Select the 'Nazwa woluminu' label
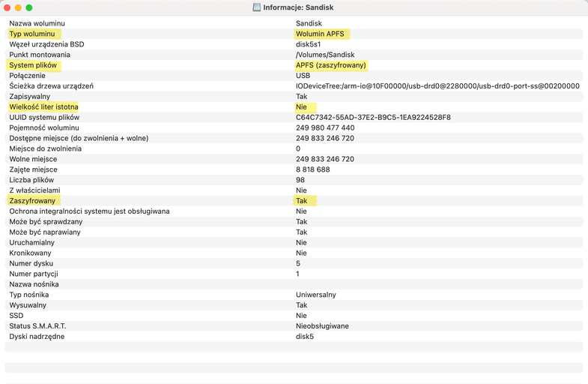This screenshot has width=588, height=384. pyautogui.click(x=37, y=23)
